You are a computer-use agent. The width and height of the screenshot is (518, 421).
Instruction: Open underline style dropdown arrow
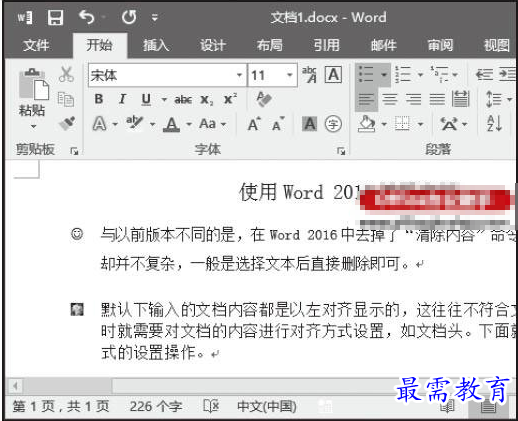point(164,99)
